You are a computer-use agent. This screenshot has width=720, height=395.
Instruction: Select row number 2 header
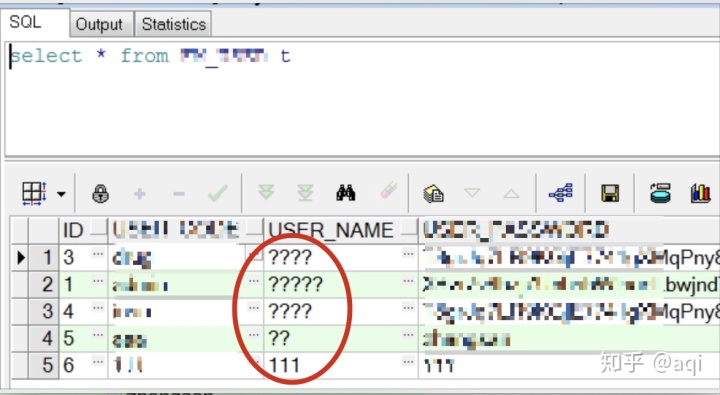point(44,284)
